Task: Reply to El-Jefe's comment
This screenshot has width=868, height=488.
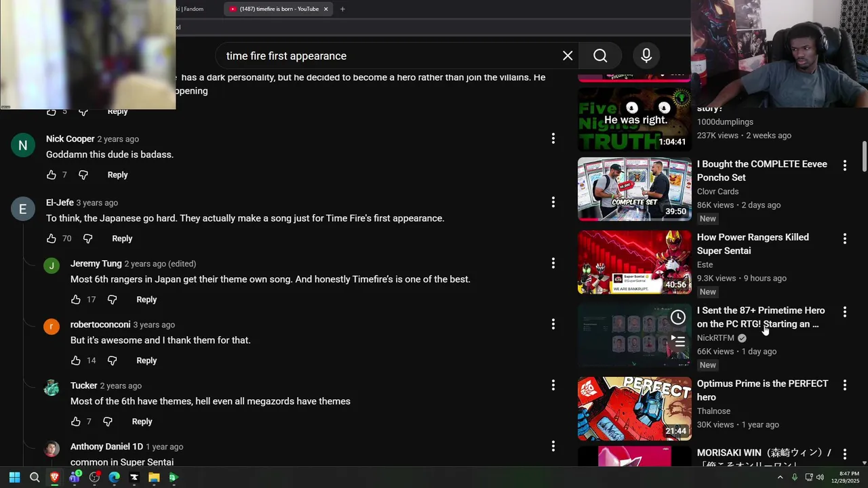Action: 122,239
